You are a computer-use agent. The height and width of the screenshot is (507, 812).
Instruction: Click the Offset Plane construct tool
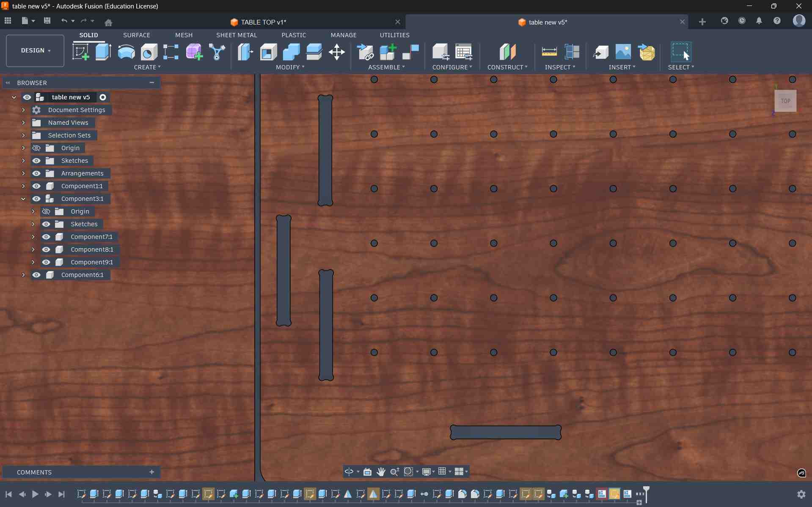coord(507,52)
